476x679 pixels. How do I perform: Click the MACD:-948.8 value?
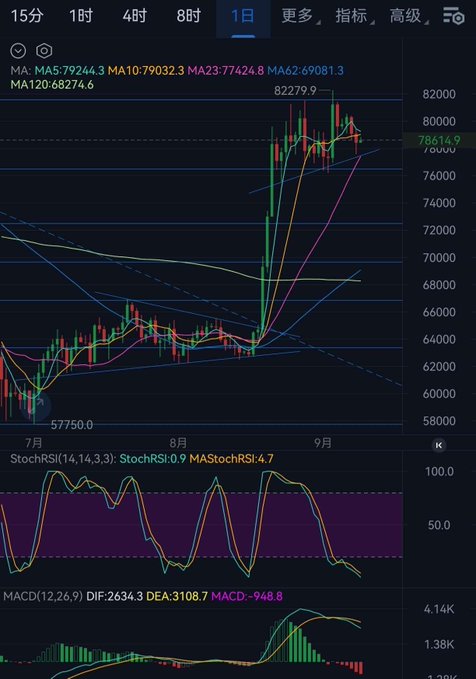click(x=247, y=597)
